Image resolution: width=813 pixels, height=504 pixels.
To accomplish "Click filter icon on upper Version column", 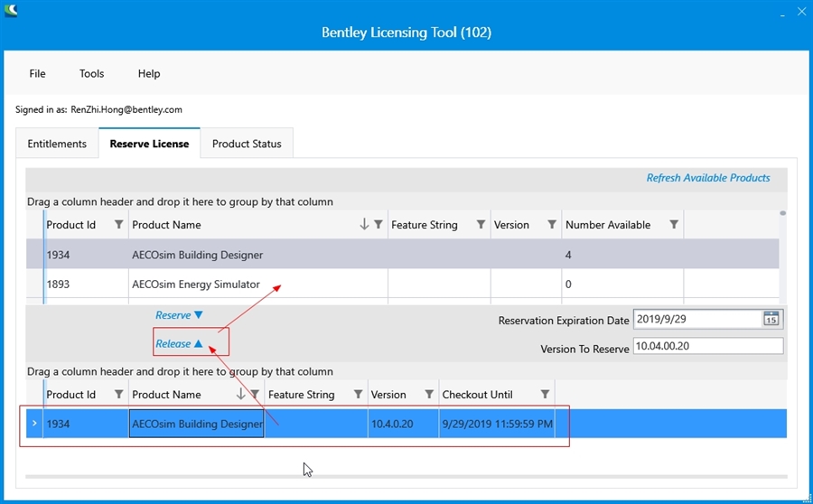I will coord(551,225).
